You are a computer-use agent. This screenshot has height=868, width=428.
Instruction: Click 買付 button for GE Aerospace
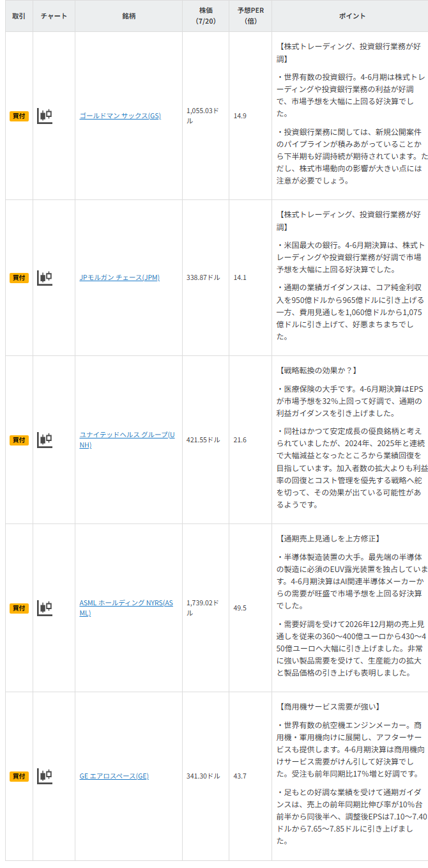pyautogui.click(x=19, y=777)
